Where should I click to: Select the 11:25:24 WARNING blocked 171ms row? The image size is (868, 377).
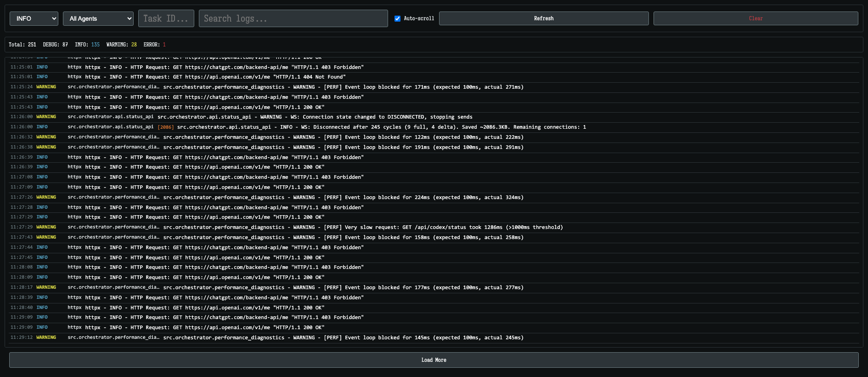pos(434,87)
